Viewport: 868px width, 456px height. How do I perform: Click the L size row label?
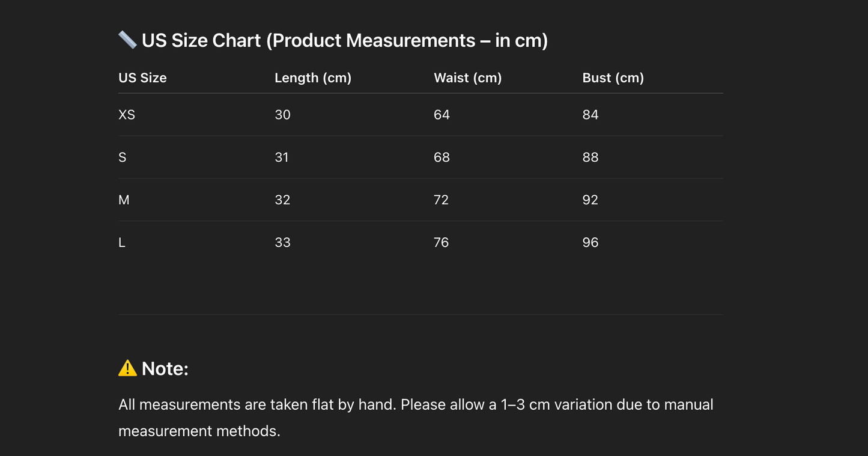122,243
